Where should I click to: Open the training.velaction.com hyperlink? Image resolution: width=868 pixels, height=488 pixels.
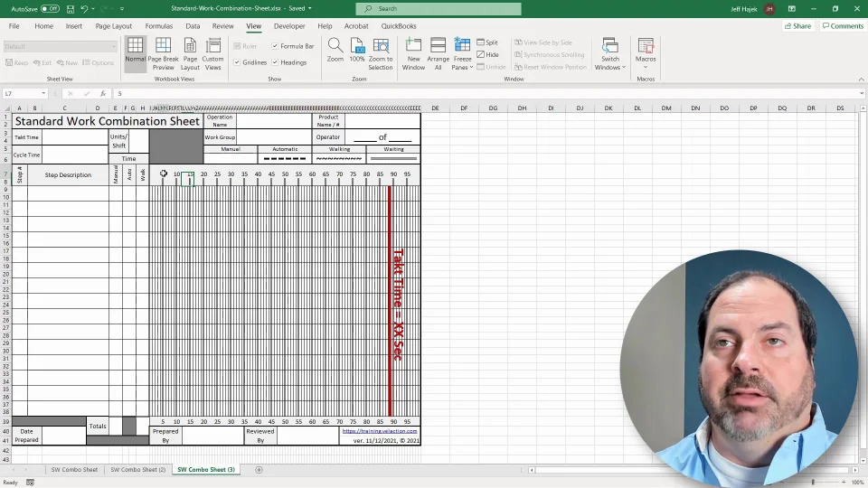point(379,431)
